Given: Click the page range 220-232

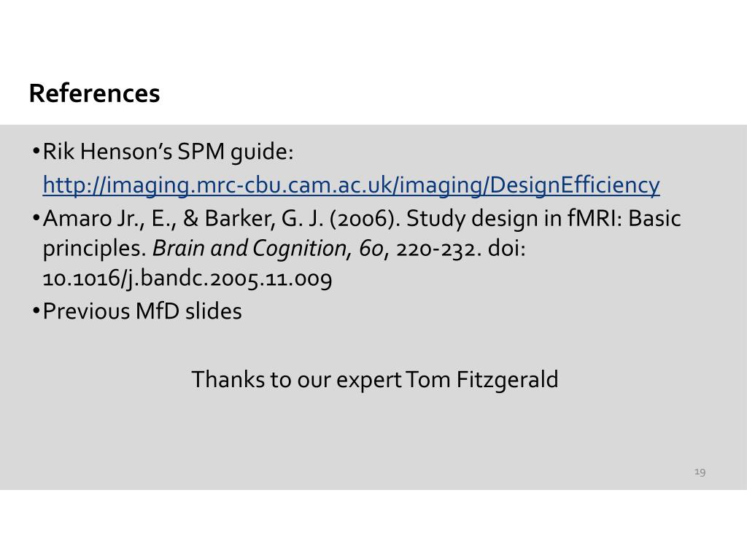Looking at the screenshot, I should [x=436, y=249].
